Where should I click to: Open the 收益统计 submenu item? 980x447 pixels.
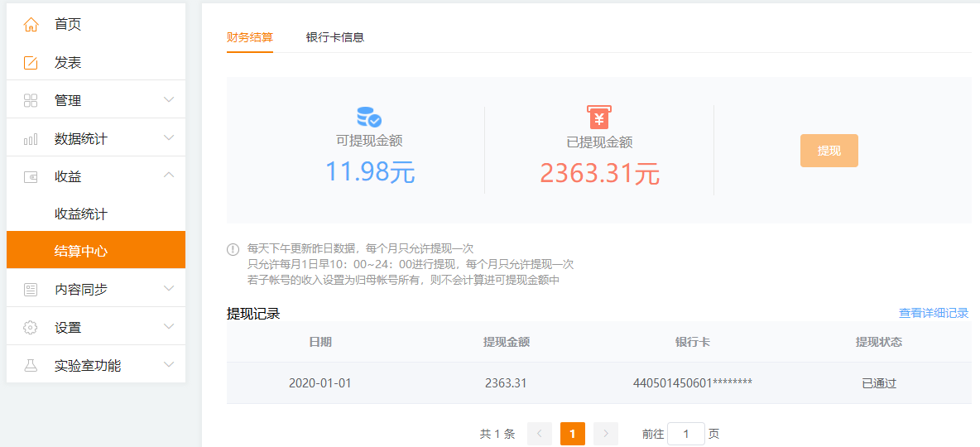(x=81, y=214)
